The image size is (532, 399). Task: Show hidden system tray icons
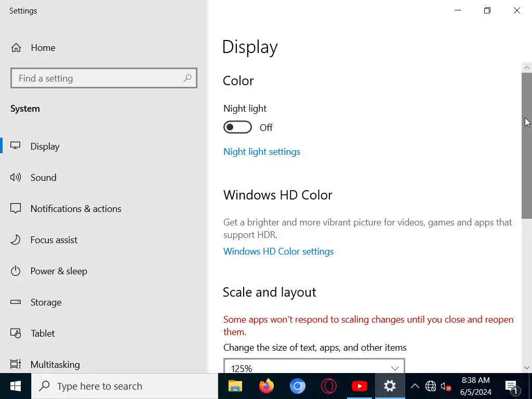click(x=415, y=386)
